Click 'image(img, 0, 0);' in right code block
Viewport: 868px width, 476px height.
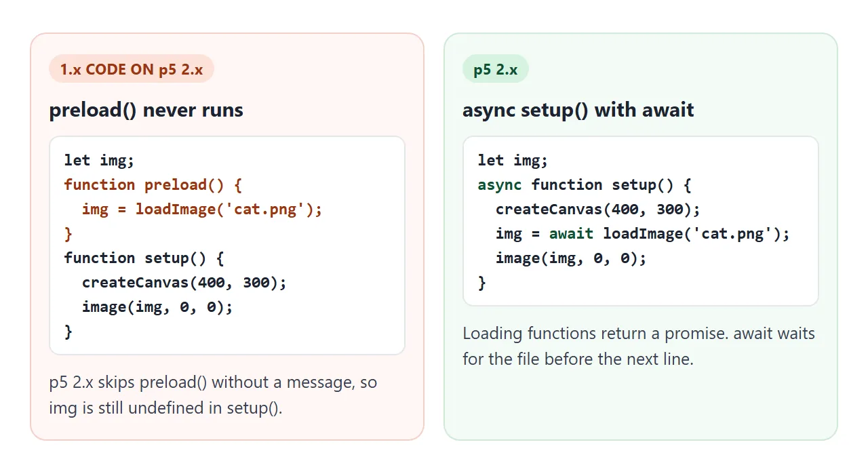pyautogui.click(x=571, y=258)
